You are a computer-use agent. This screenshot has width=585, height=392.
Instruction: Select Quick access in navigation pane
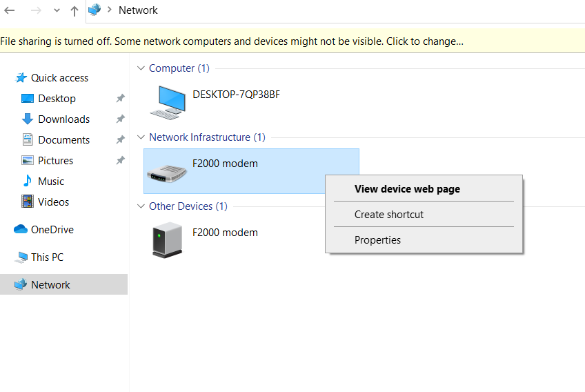pos(60,78)
